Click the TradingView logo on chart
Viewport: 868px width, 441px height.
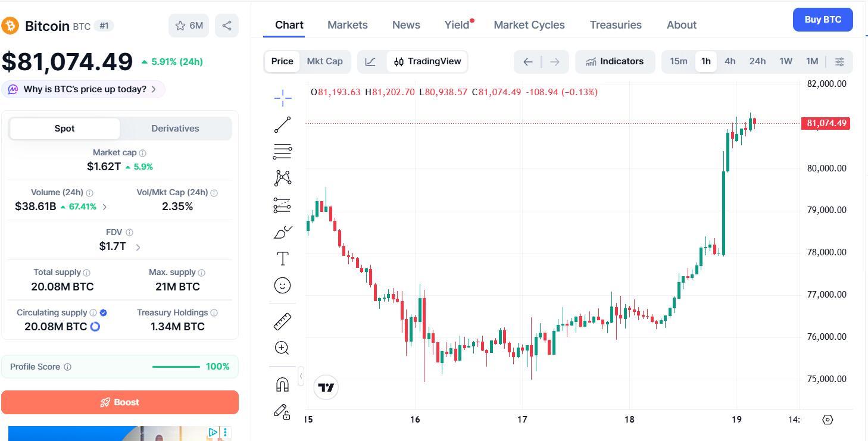pos(326,387)
